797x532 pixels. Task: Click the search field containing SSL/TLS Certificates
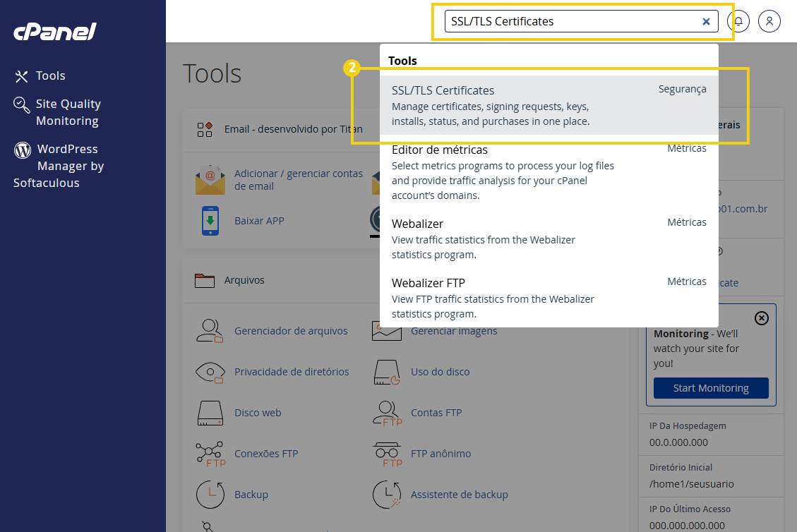click(x=581, y=21)
